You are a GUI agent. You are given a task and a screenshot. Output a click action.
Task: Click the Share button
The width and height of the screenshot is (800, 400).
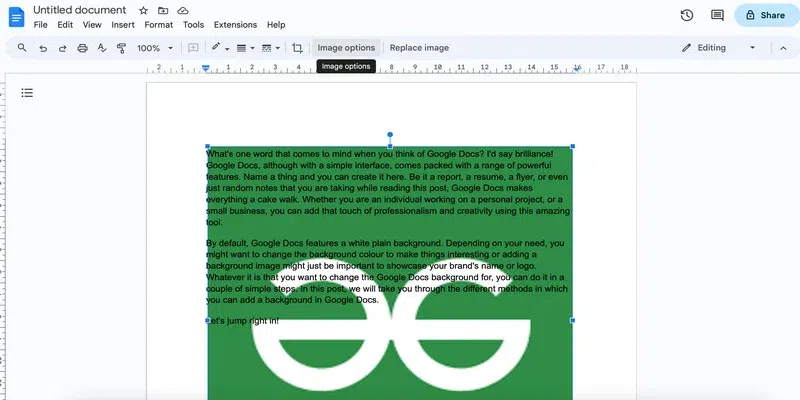(x=767, y=15)
